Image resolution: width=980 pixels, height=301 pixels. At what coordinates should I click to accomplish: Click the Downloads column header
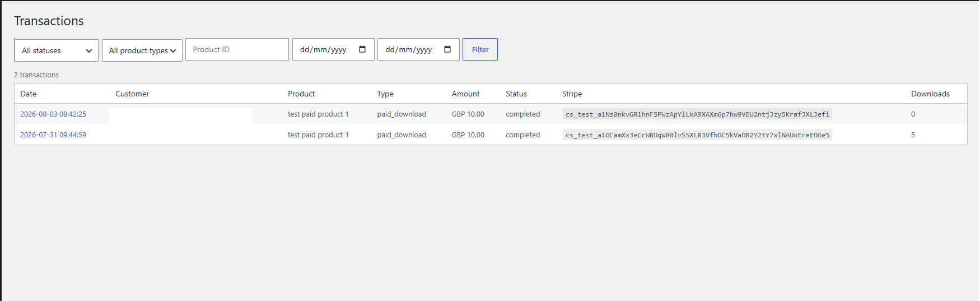tap(930, 94)
